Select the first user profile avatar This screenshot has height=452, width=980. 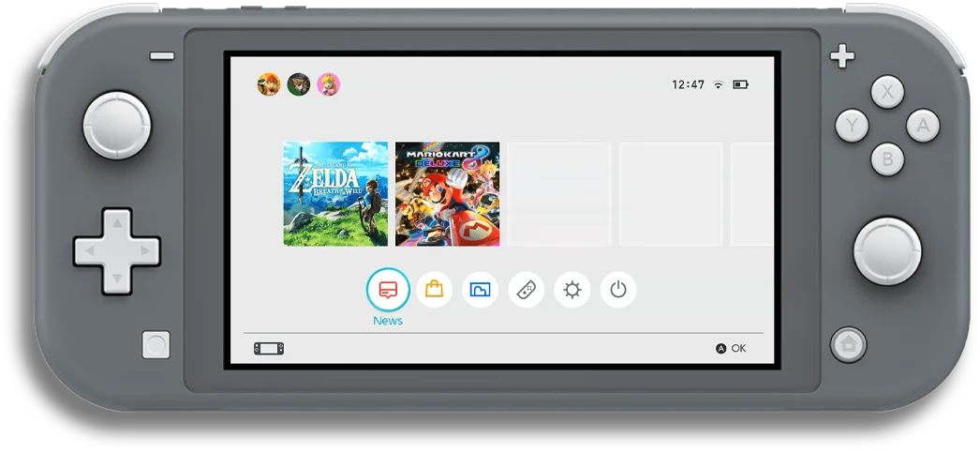pyautogui.click(x=269, y=84)
